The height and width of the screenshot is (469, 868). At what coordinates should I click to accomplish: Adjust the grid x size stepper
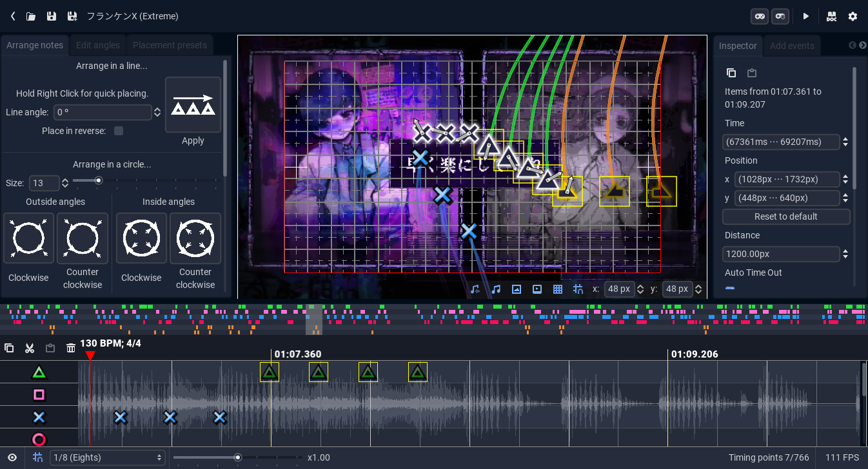[x=640, y=289]
